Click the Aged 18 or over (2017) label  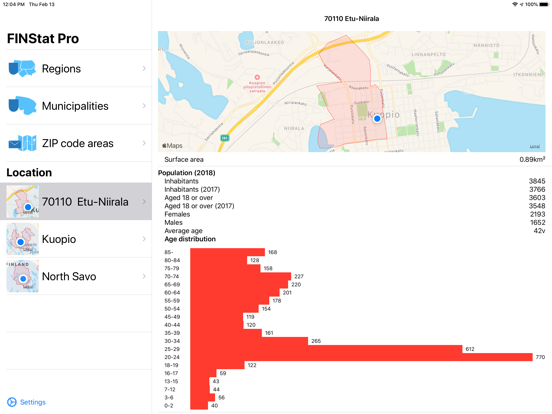pos(199,206)
